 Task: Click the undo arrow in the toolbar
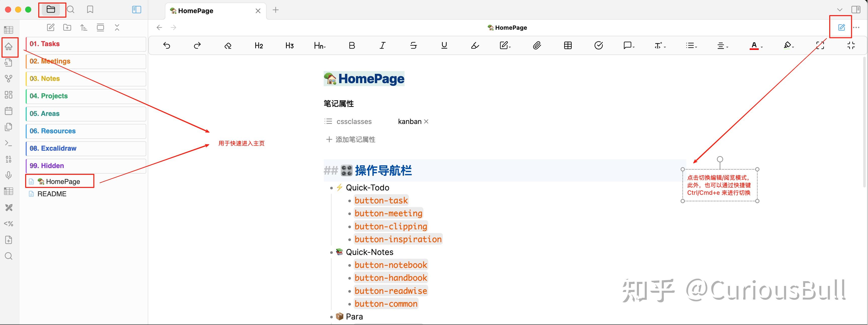point(166,46)
